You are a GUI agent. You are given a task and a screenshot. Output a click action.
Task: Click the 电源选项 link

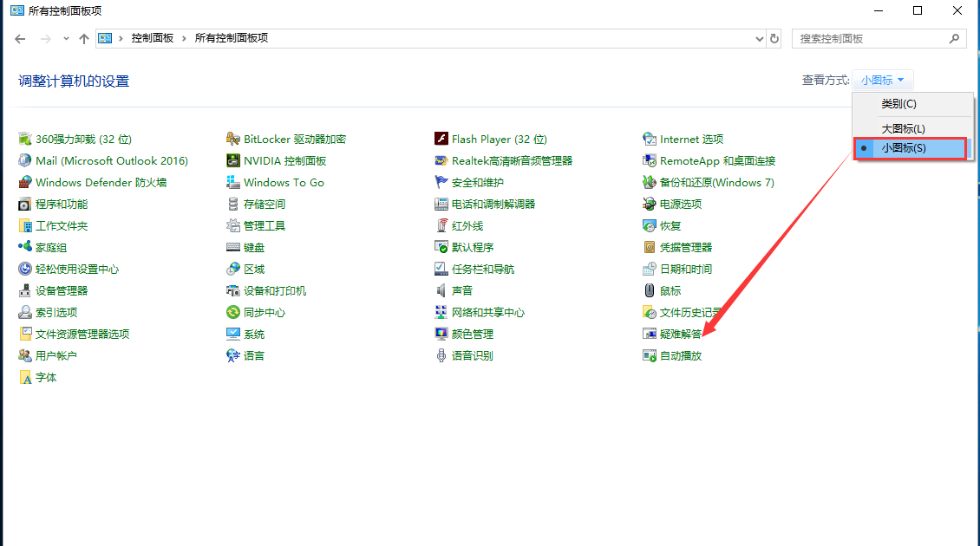[x=681, y=205]
